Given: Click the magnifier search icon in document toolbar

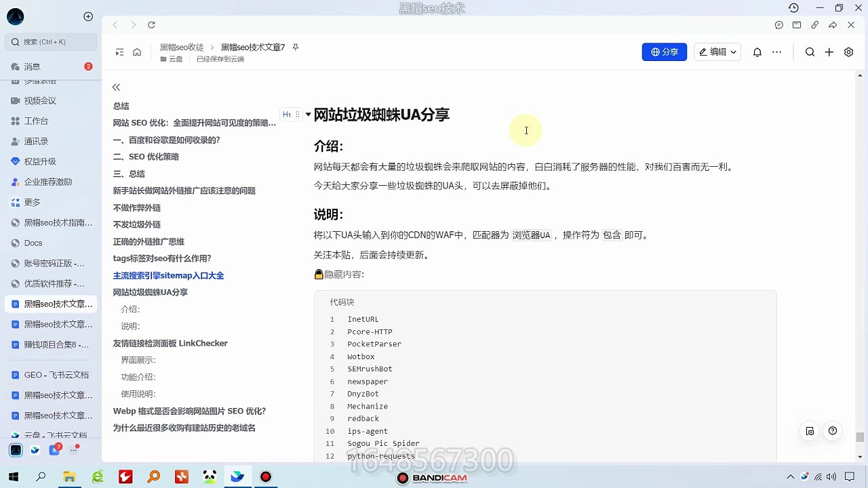Looking at the screenshot, I should click(x=810, y=52).
